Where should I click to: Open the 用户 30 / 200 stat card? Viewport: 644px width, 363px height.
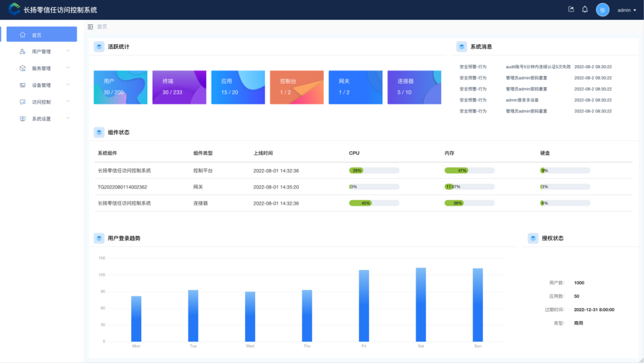coord(120,87)
